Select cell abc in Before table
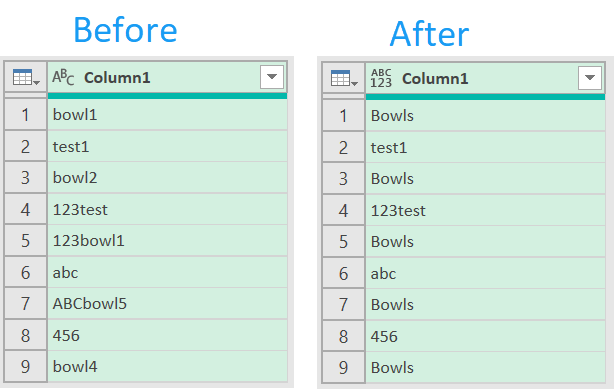Viewport: 614px width, 389px height. 167,273
